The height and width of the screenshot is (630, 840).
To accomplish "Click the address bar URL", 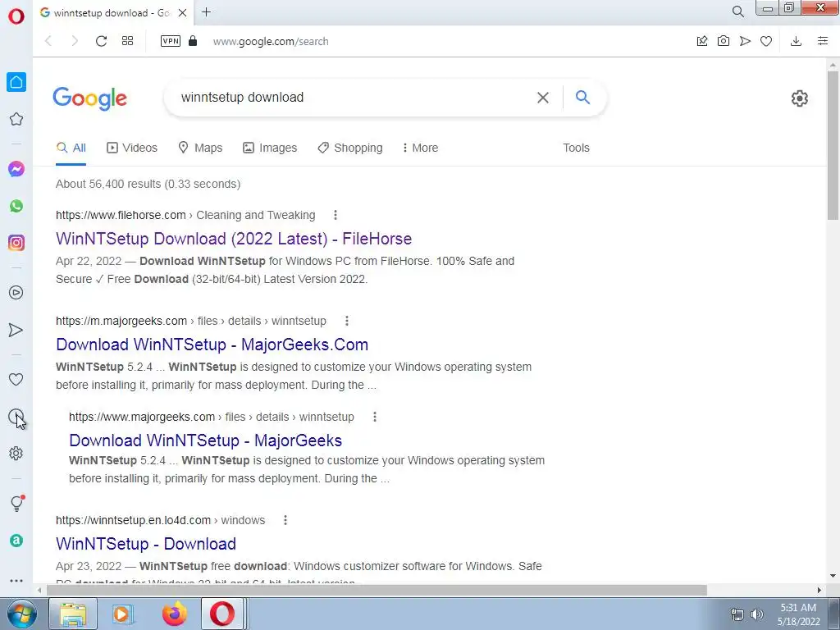I will [x=271, y=41].
